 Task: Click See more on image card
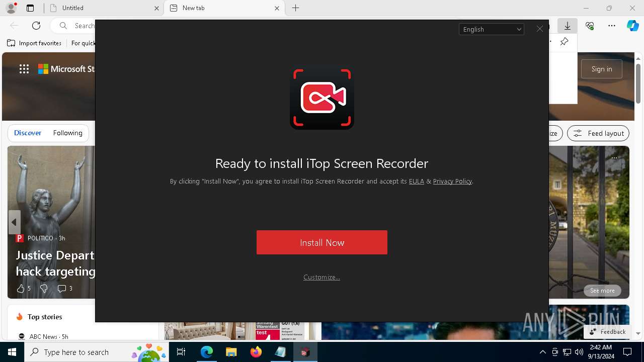(602, 291)
